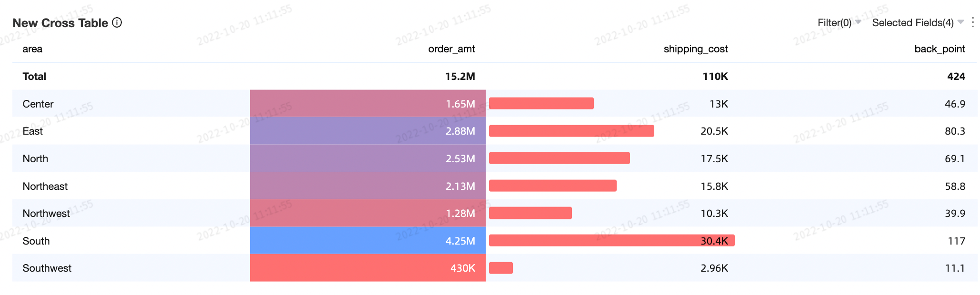Select the back_point column header
The height and width of the screenshot is (295, 980).
coord(940,49)
